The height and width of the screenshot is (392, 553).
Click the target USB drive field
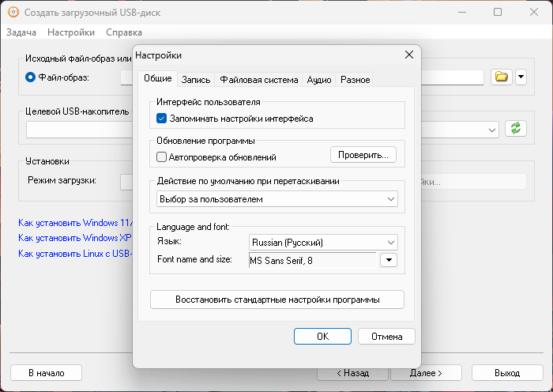point(79,130)
